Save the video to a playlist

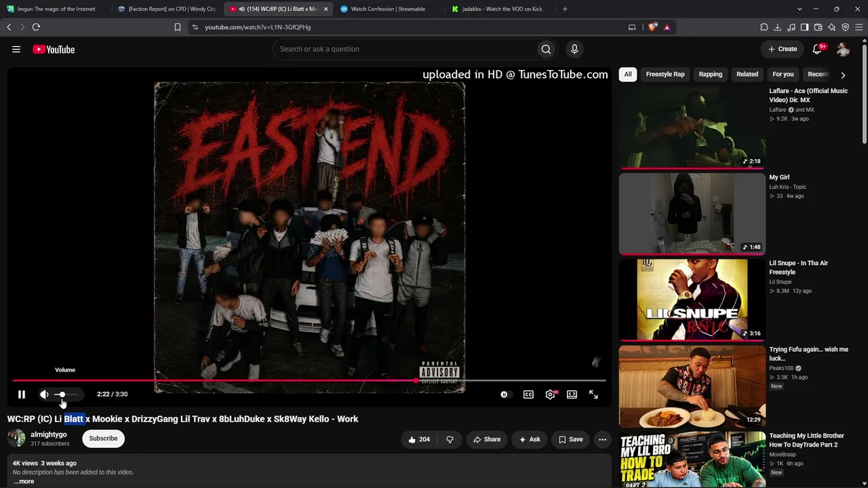pos(570,439)
